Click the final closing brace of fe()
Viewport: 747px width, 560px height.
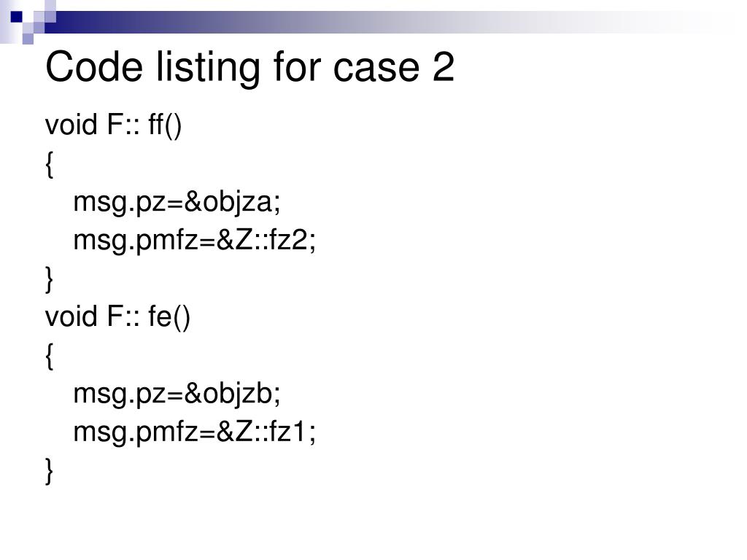pos(49,471)
